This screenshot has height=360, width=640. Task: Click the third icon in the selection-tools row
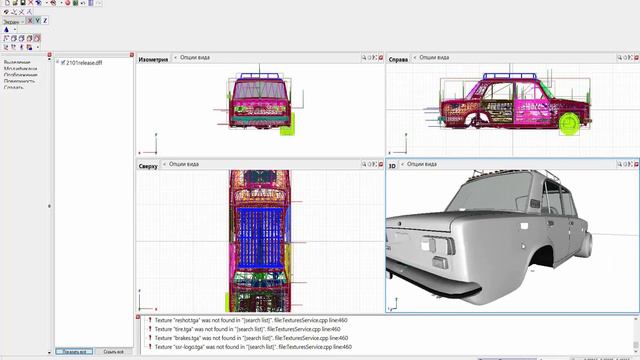tap(21, 47)
